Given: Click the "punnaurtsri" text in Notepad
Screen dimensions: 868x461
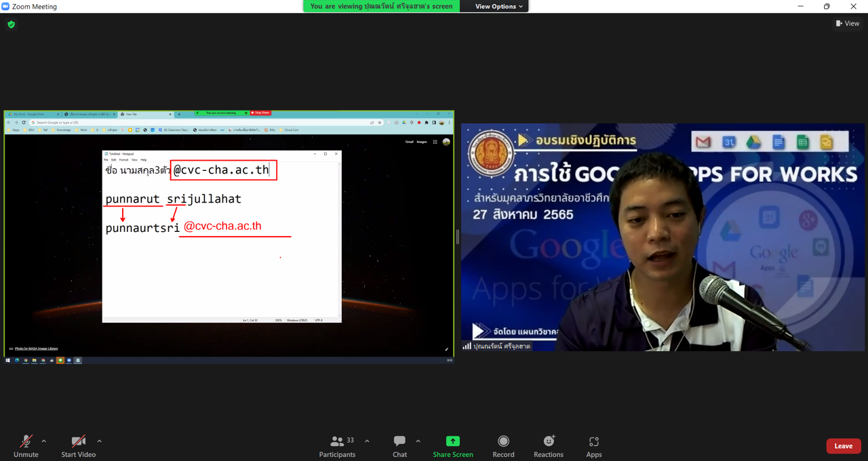Looking at the screenshot, I should [x=142, y=228].
